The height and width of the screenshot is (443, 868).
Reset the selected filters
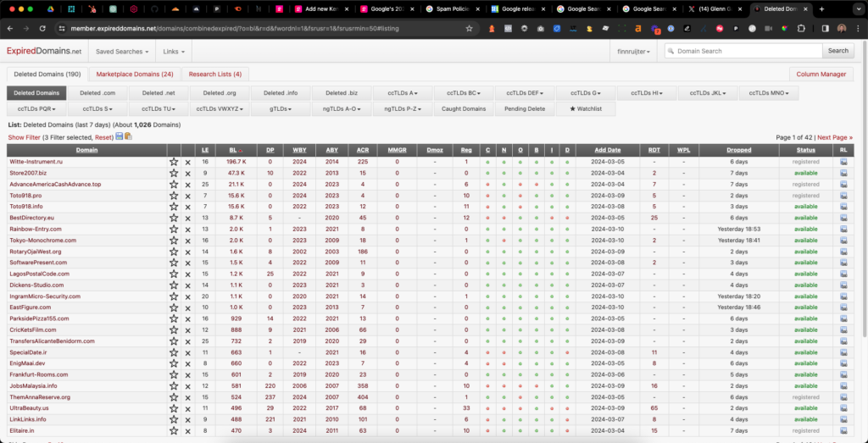(x=103, y=137)
